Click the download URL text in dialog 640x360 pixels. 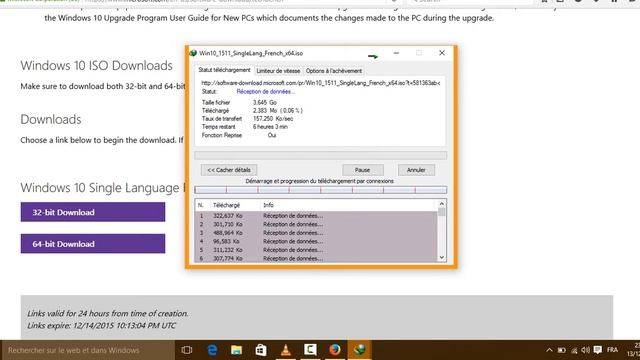coord(321,83)
